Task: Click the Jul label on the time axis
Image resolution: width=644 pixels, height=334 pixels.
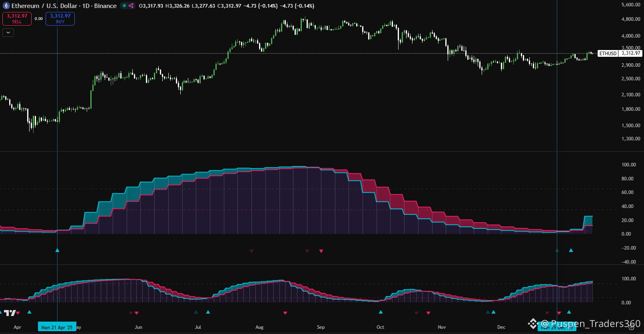Action: (198, 327)
